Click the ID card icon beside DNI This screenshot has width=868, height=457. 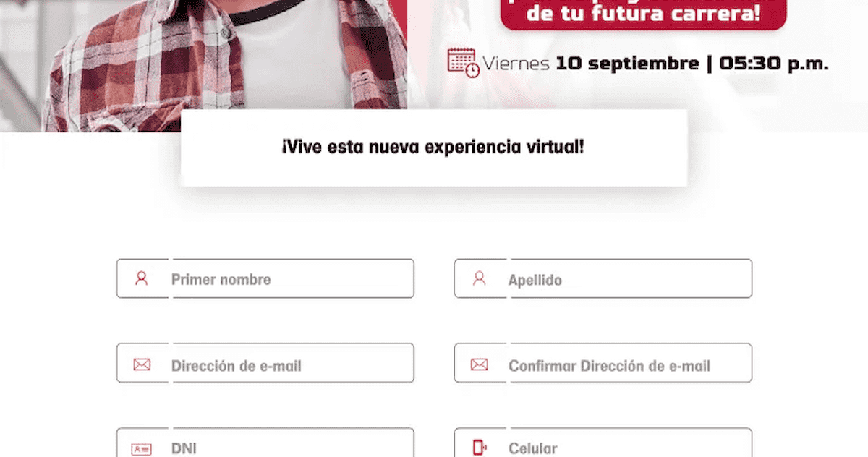(142, 449)
